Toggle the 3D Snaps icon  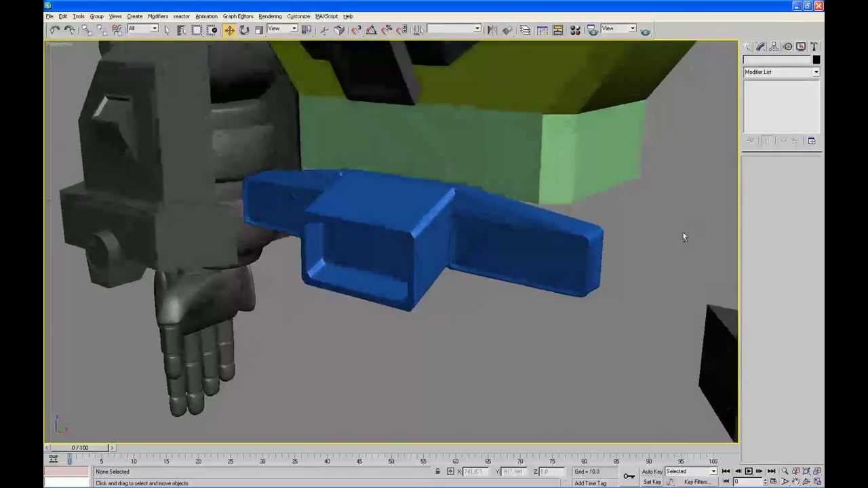pos(356,30)
